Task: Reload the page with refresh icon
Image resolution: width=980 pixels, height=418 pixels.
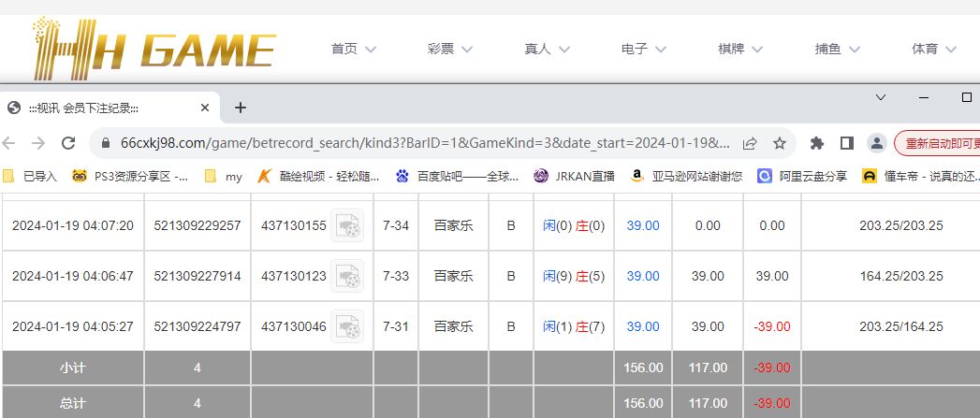Action: [x=68, y=143]
